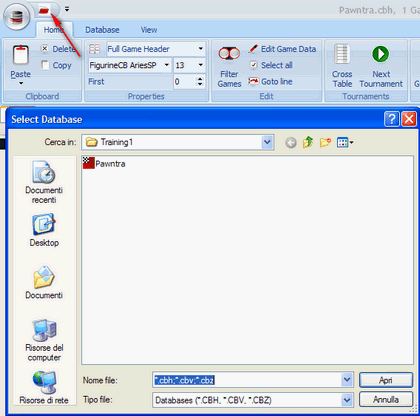Close the Select Database dialog
This screenshot has width=420, height=416.
coord(409,119)
